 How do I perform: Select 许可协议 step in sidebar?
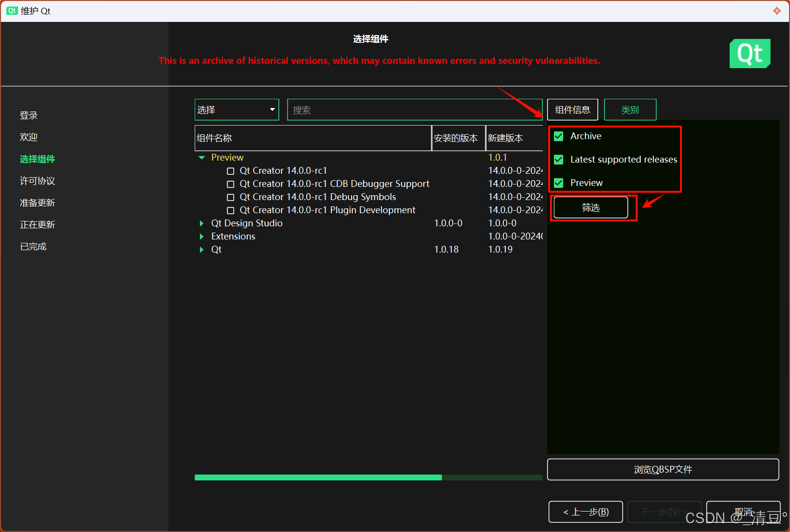tap(37, 181)
